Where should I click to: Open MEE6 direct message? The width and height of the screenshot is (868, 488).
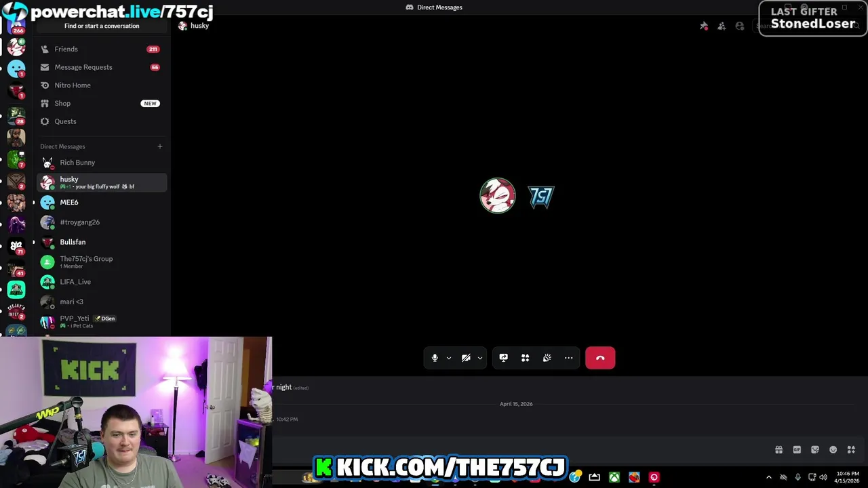[x=100, y=202]
